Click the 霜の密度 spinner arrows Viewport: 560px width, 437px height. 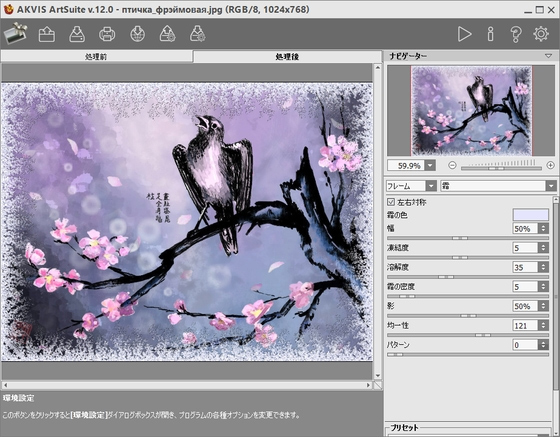tap(543, 286)
